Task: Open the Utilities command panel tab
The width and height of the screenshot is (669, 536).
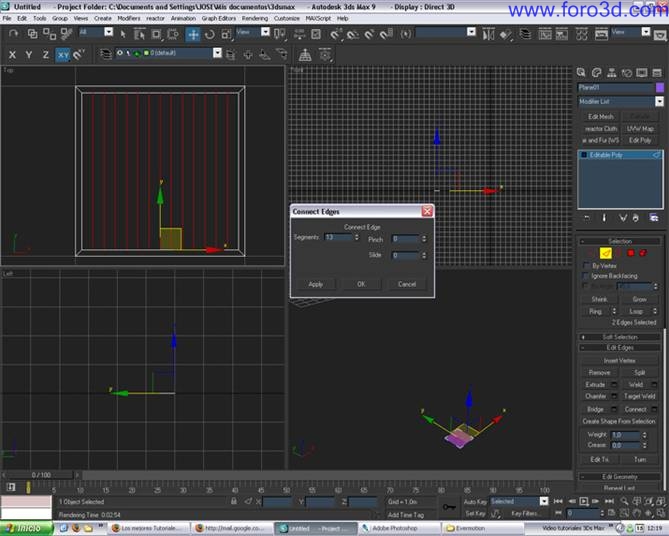Action: 657,73
